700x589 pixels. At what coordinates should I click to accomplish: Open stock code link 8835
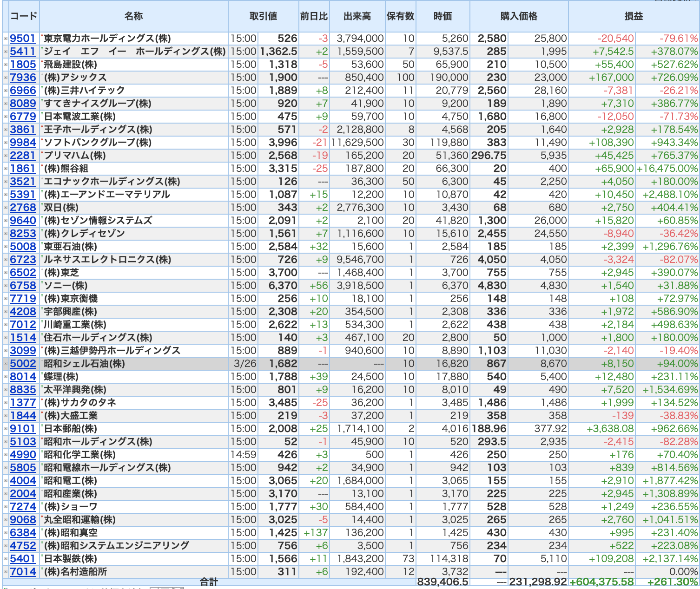tap(23, 390)
